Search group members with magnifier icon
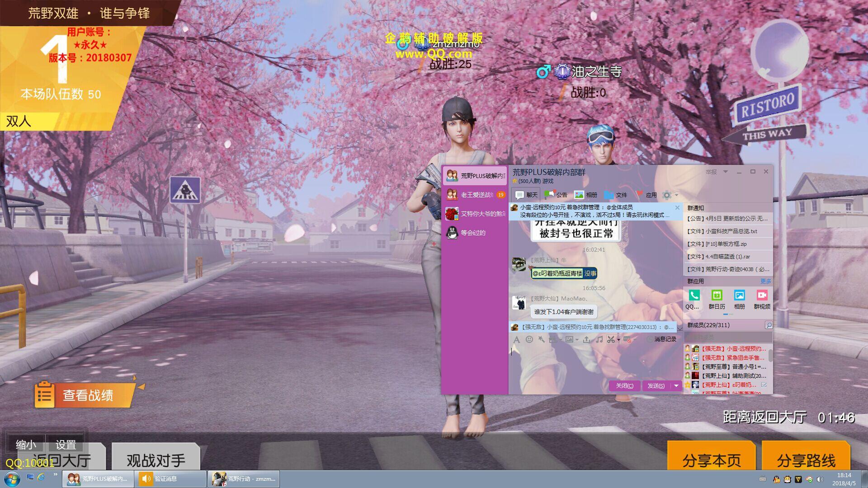The height and width of the screenshot is (488, 868). tap(768, 325)
